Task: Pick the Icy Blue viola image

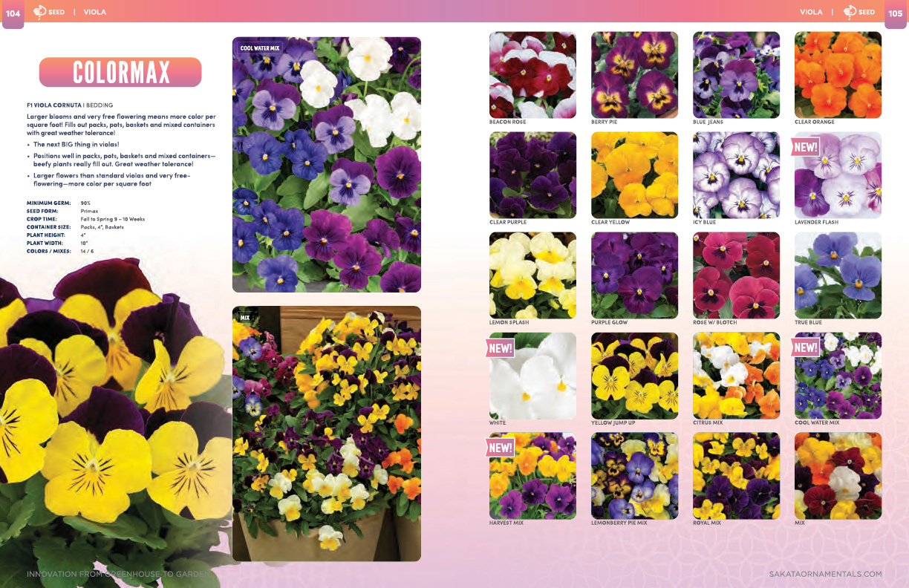Action: [x=736, y=175]
